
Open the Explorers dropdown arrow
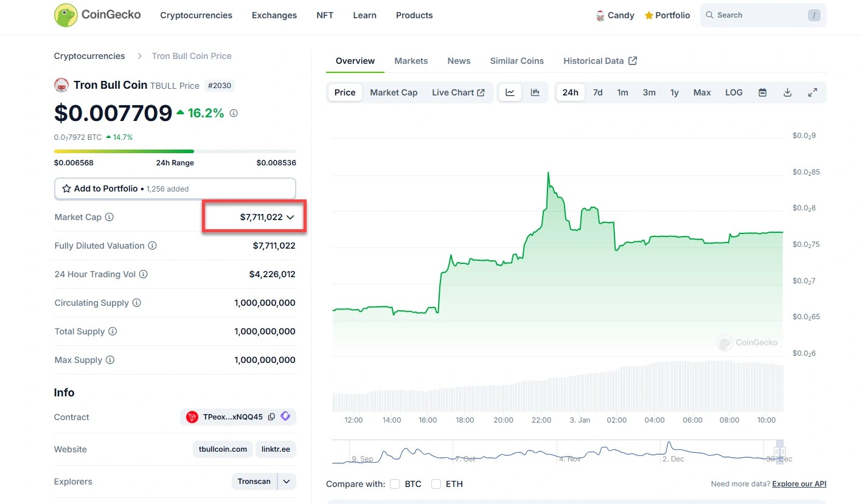point(287,482)
